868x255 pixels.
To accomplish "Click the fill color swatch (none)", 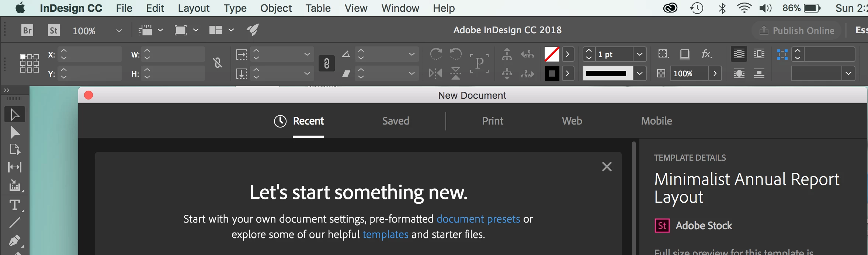I will pyautogui.click(x=552, y=54).
